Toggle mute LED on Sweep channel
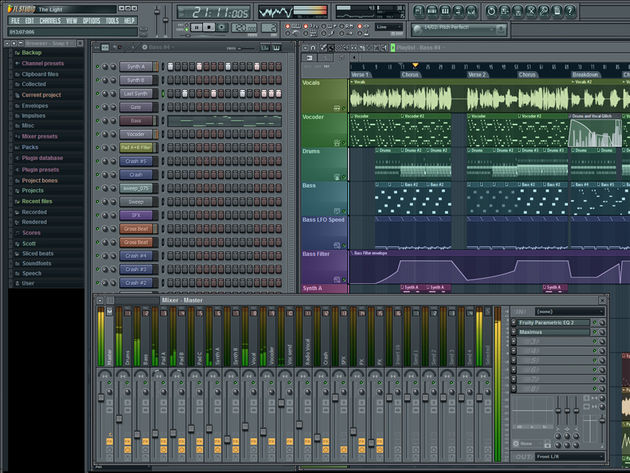Viewport: 630px width, 473px height. [97, 201]
